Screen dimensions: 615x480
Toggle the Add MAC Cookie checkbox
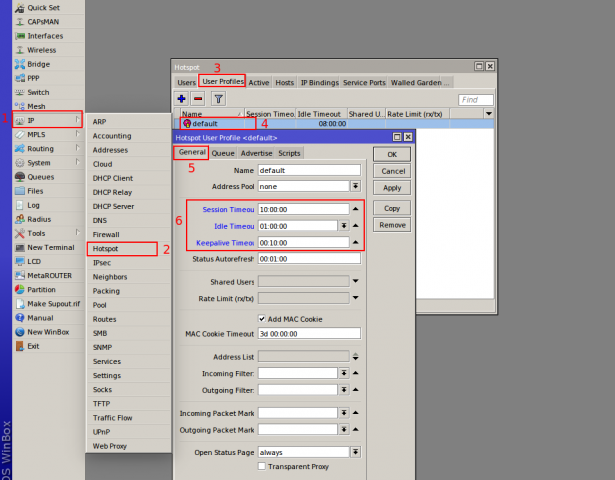pyautogui.click(x=262, y=319)
